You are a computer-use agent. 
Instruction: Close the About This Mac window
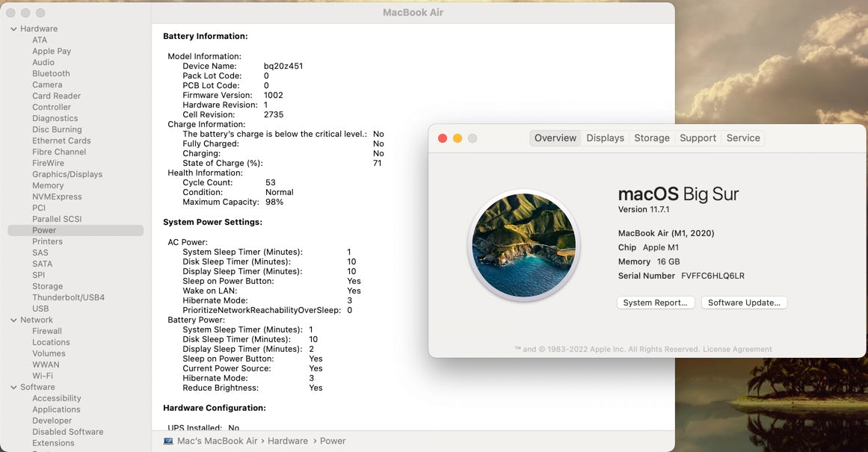(x=443, y=138)
